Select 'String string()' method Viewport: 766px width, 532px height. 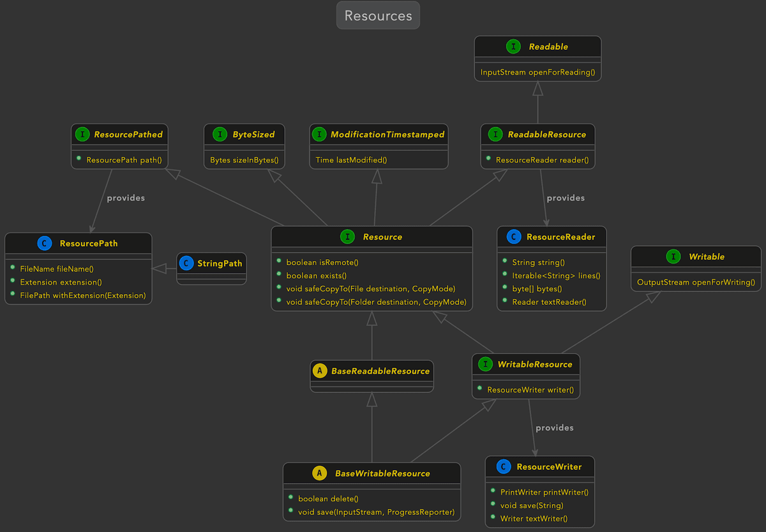538,262
